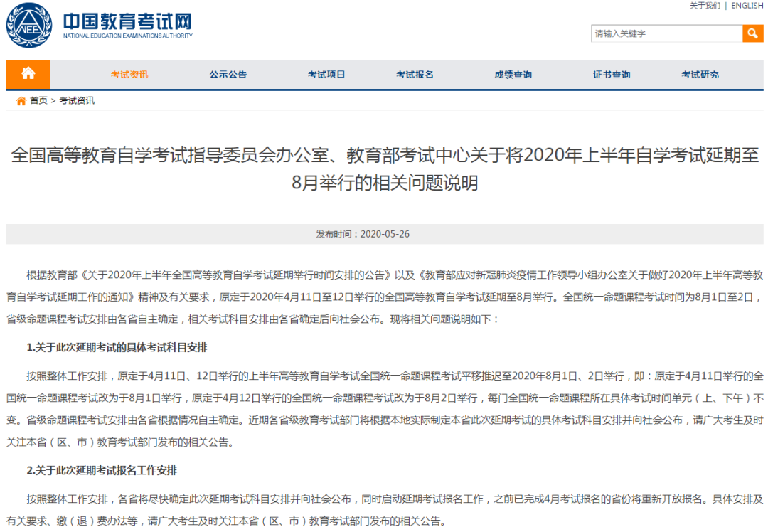The height and width of the screenshot is (532, 768).
Task: Click the NEEA circular logo
Action: [x=29, y=26]
